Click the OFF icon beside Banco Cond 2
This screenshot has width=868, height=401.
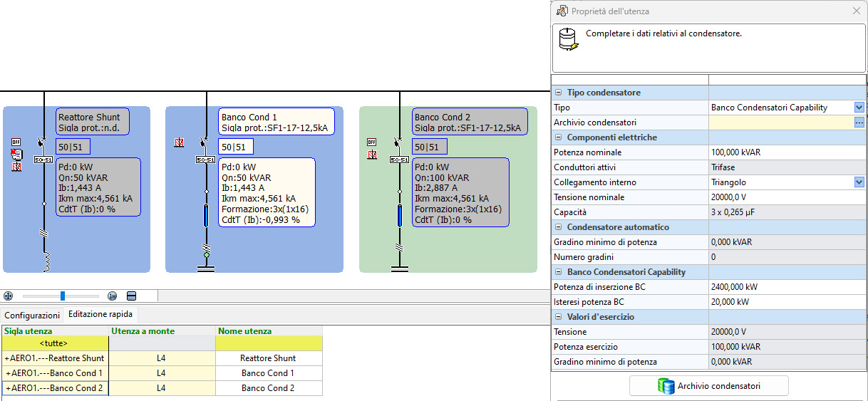pos(371,142)
